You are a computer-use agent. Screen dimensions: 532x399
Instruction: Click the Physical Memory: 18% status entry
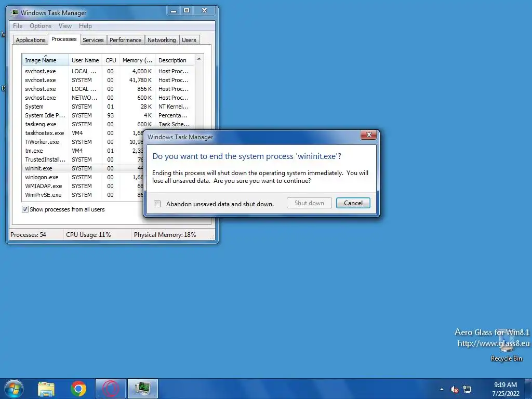click(165, 235)
